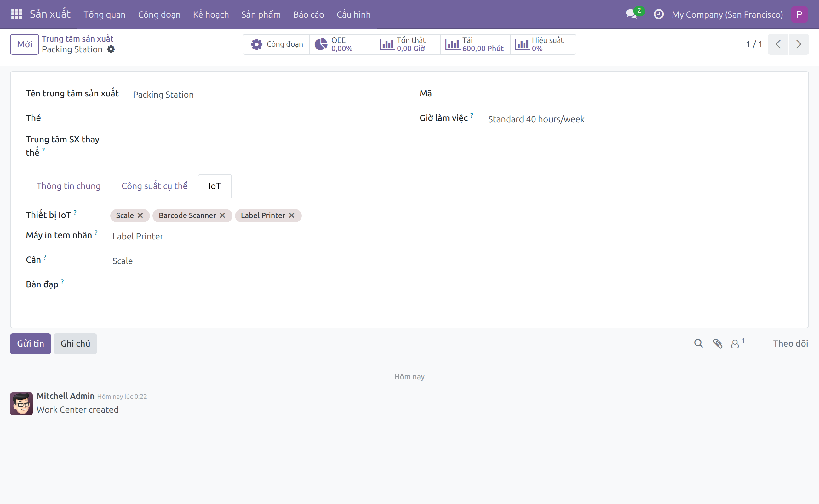Image resolution: width=819 pixels, height=504 pixels.
Task: Remove the Scale IoT device tag
Action: pos(140,215)
